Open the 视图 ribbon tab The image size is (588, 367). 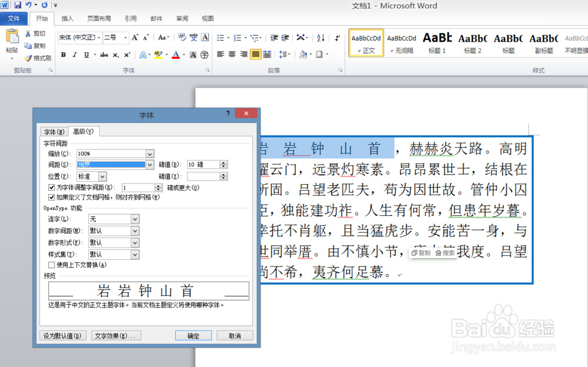208,18
